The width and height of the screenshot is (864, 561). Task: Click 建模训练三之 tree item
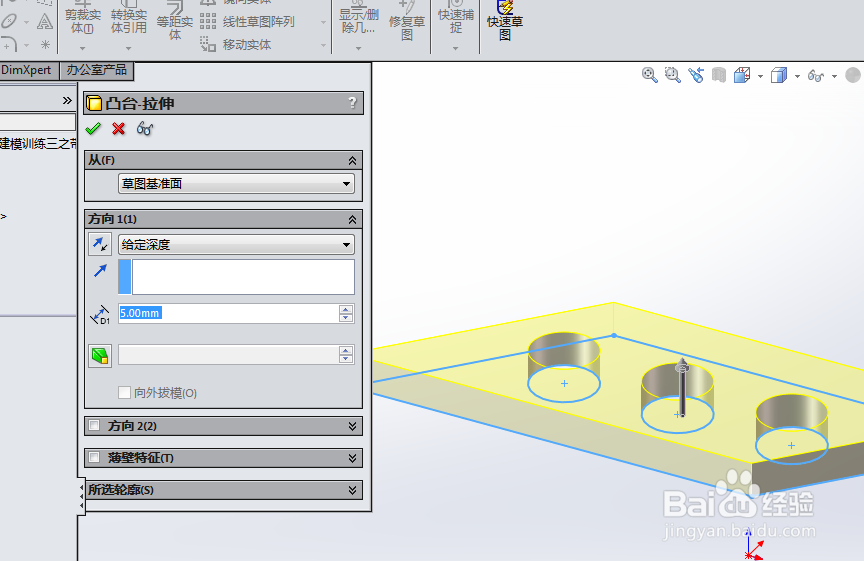pos(37,144)
